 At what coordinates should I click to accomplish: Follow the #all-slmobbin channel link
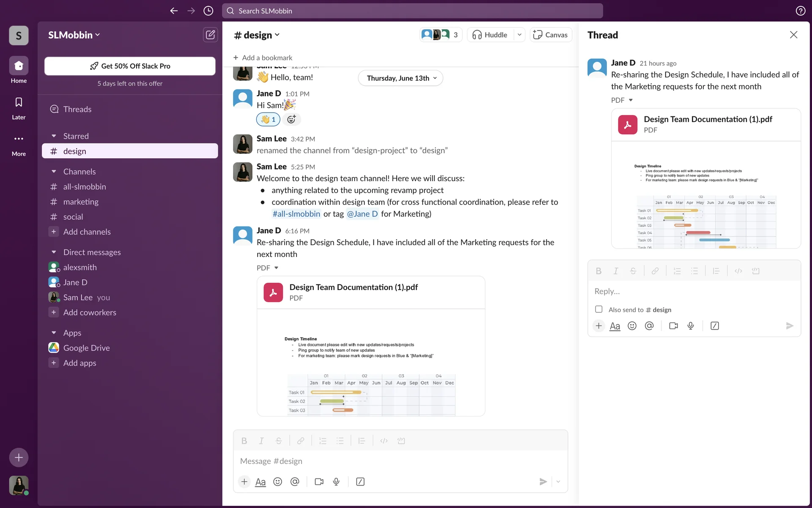click(x=296, y=214)
